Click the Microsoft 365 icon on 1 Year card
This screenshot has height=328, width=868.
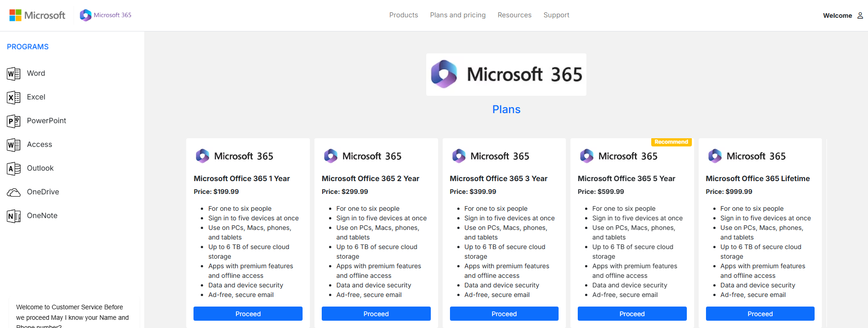202,156
